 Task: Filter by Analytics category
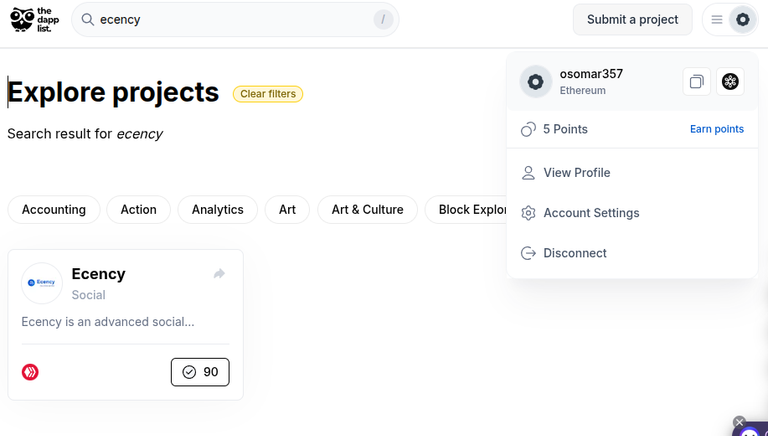pyautogui.click(x=217, y=210)
